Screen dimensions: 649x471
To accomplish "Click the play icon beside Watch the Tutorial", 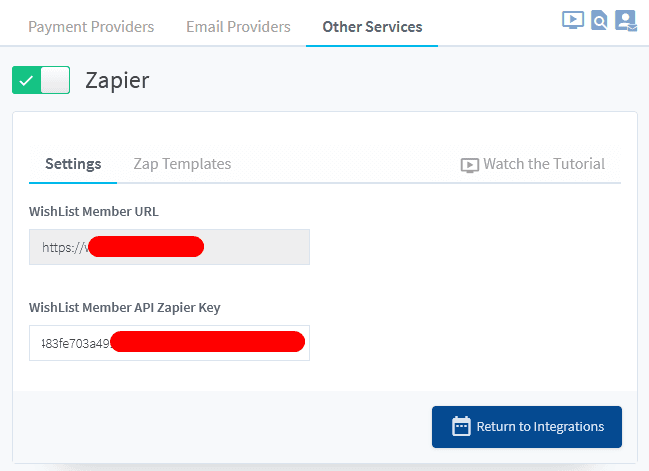I will [x=470, y=165].
